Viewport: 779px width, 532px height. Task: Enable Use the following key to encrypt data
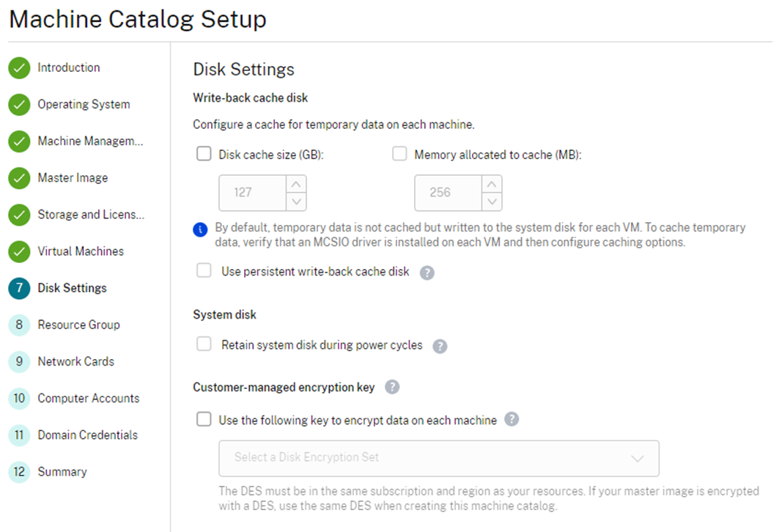pyautogui.click(x=204, y=419)
